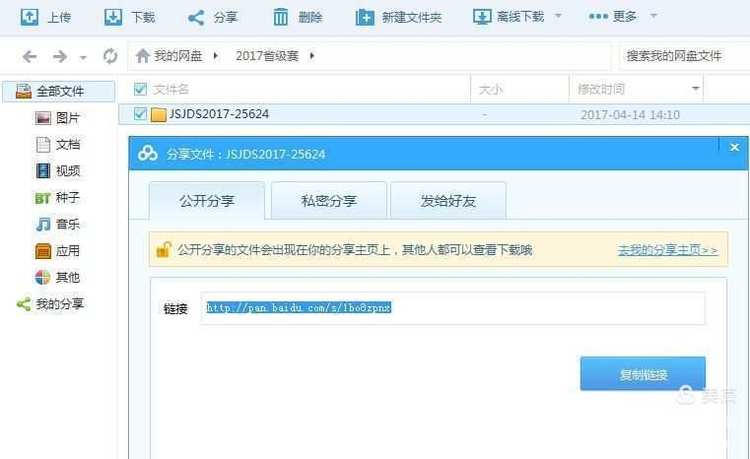Click the lock icon in notice bar
The height and width of the screenshot is (459, 750).
pyautogui.click(x=164, y=250)
